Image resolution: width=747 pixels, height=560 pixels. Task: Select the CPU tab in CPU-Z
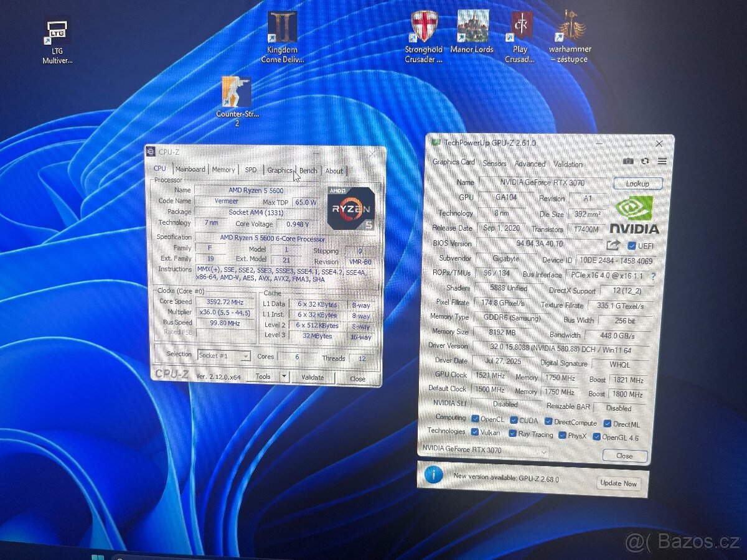160,169
